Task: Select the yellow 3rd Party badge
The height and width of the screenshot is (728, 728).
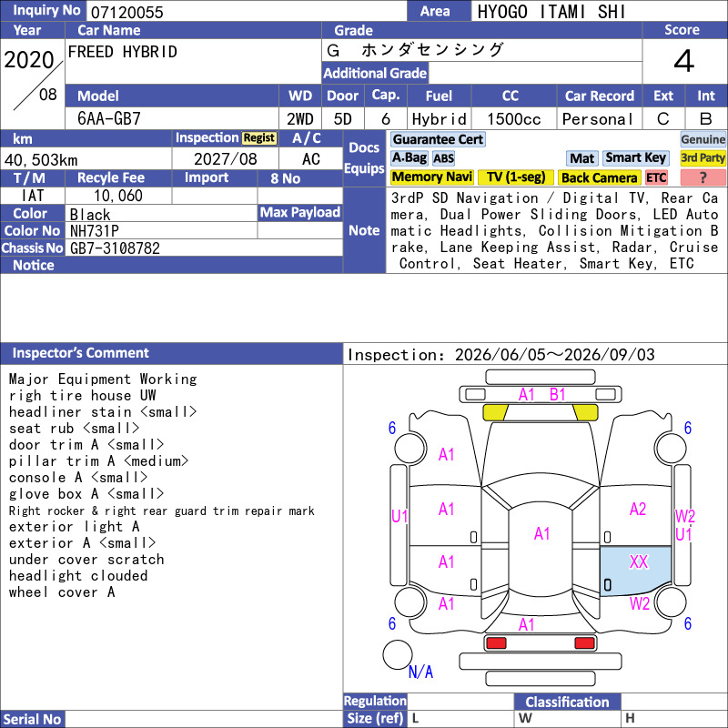Action: (703, 157)
